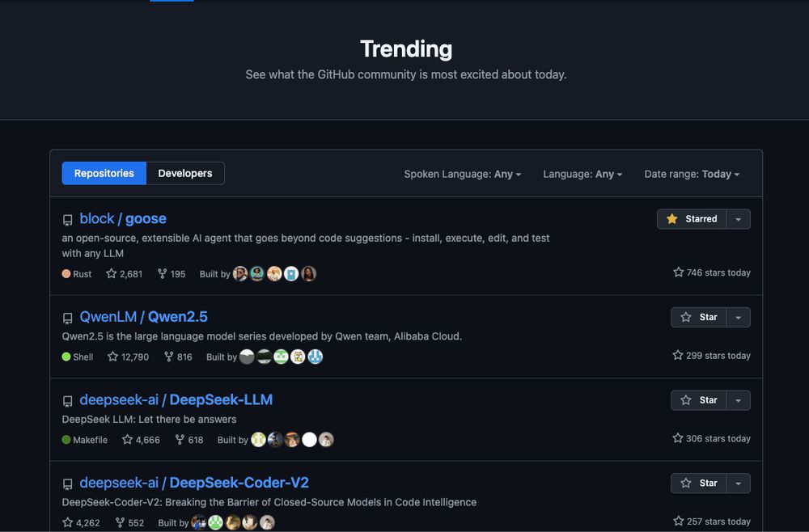Screen dimensions: 809x532
Task: Click the repository icon beside block / goose
Action: coord(68,220)
